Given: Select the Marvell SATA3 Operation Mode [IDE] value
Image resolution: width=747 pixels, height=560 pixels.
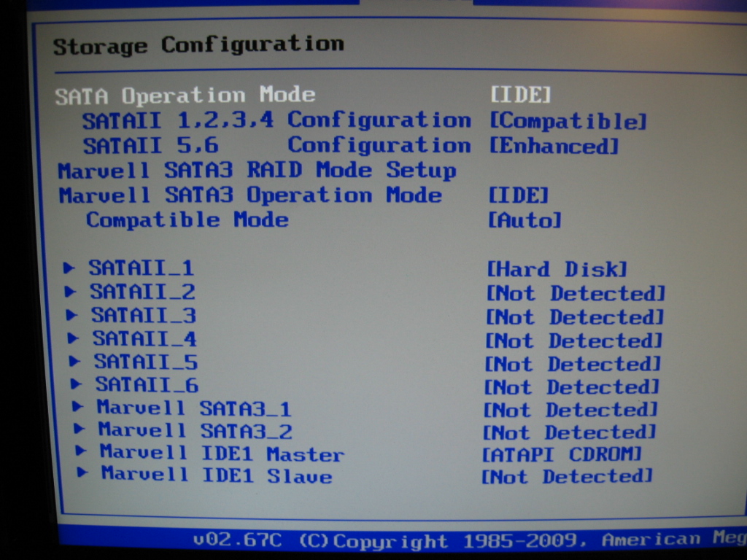Looking at the screenshot, I should coord(518,195).
